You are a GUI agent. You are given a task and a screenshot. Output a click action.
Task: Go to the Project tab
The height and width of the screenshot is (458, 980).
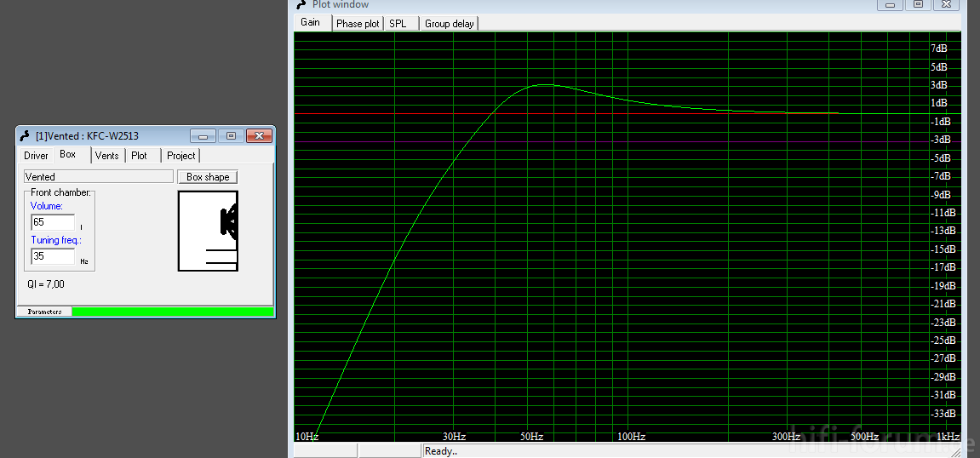(x=181, y=156)
